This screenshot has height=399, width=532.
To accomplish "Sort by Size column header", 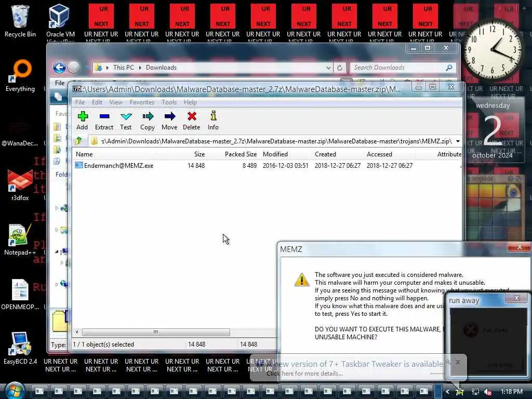I will pyautogui.click(x=199, y=154).
